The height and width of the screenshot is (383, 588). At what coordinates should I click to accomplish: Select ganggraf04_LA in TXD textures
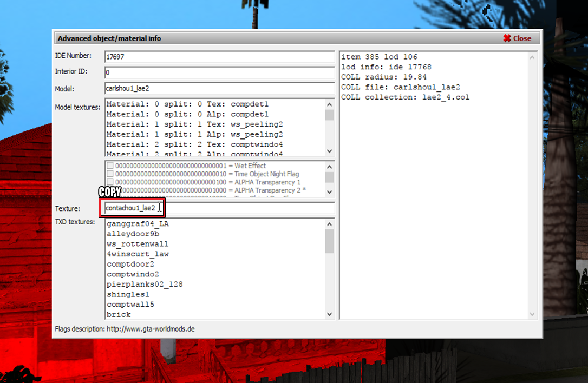click(x=138, y=224)
